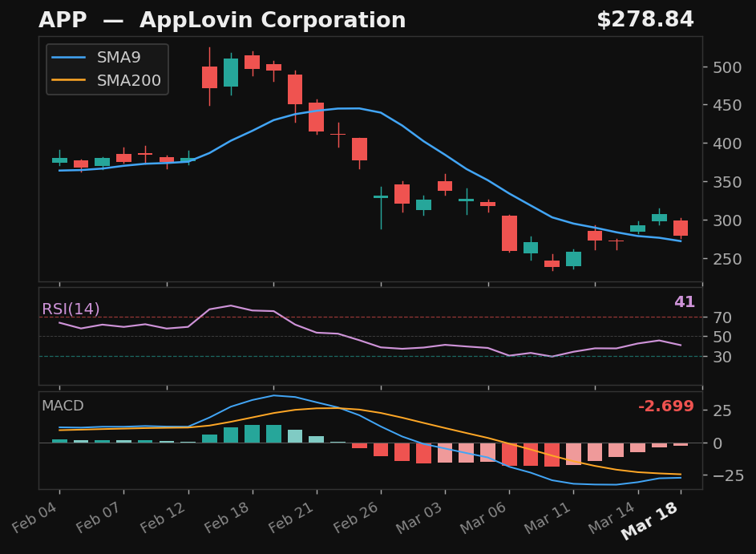Click the 350 price axis label

click(727, 182)
